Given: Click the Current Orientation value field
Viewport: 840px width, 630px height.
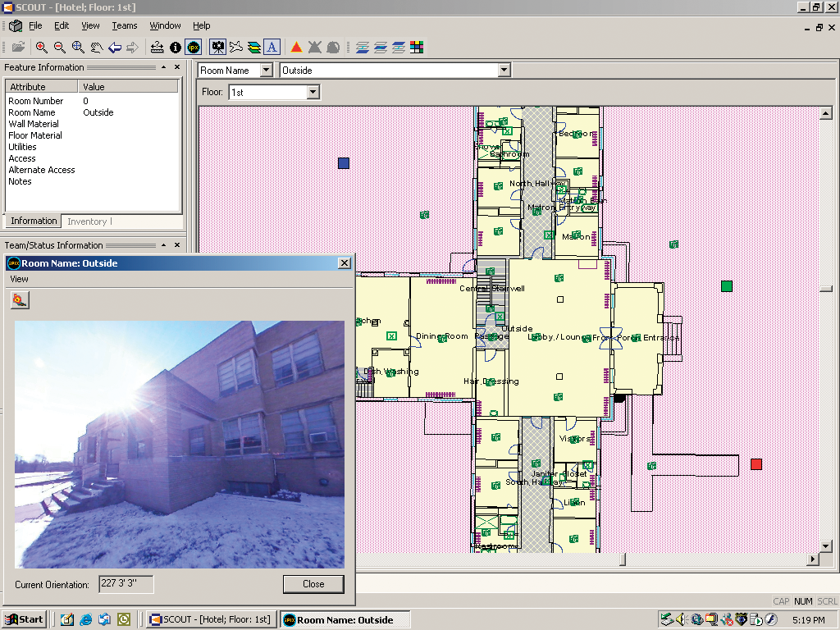Looking at the screenshot, I should pyautogui.click(x=126, y=584).
